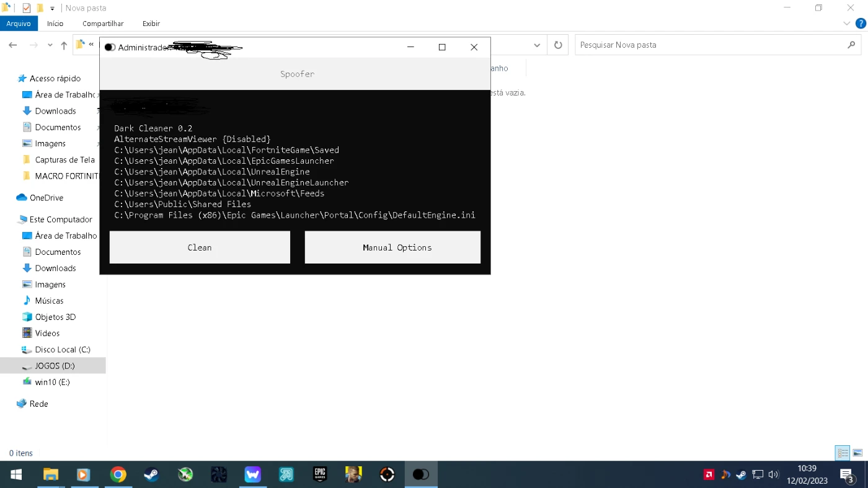The height and width of the screenshot is (488, 868).
Task: Go up one folder level
Action: (64, 45)
